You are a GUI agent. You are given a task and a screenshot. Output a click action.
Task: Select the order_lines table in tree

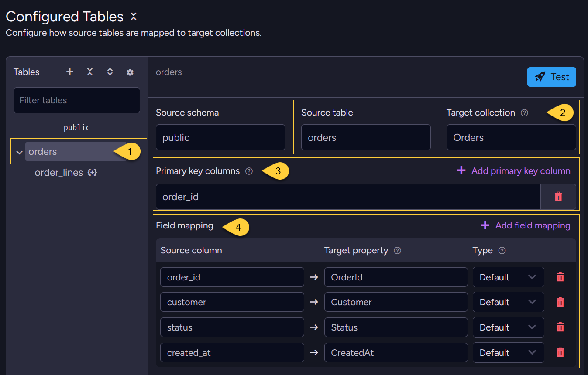pos(59,173)
